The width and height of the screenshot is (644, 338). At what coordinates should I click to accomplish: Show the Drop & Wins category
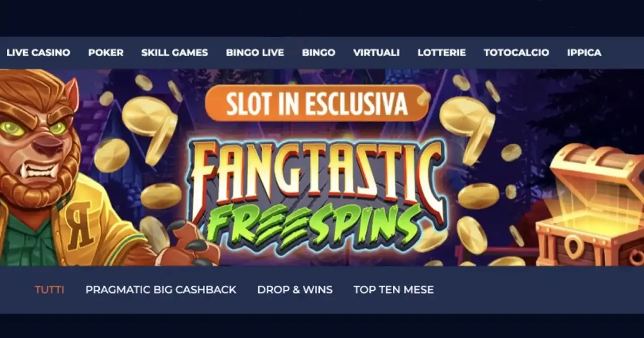tap(295, 290)
